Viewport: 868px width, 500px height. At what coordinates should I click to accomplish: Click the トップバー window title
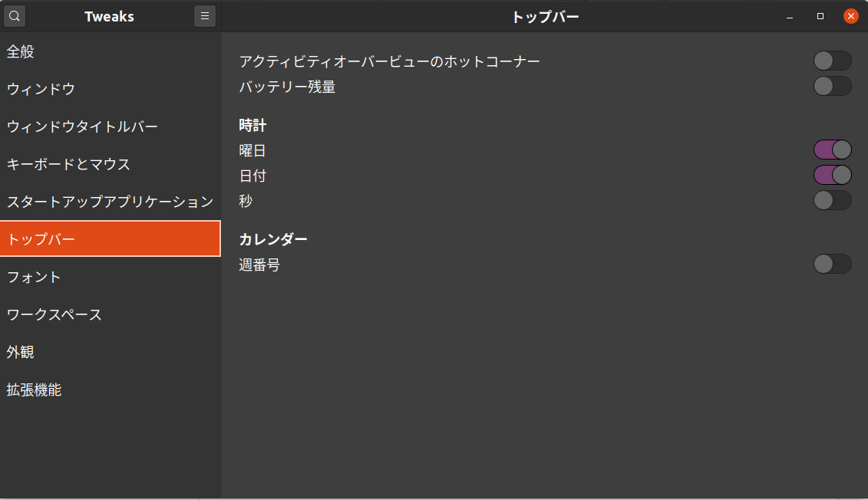click(545, 17)
